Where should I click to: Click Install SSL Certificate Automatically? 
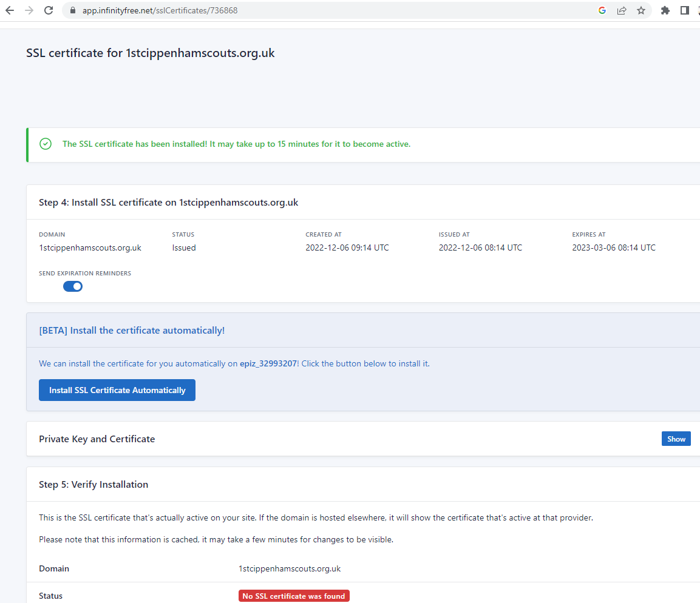(117, 390)
